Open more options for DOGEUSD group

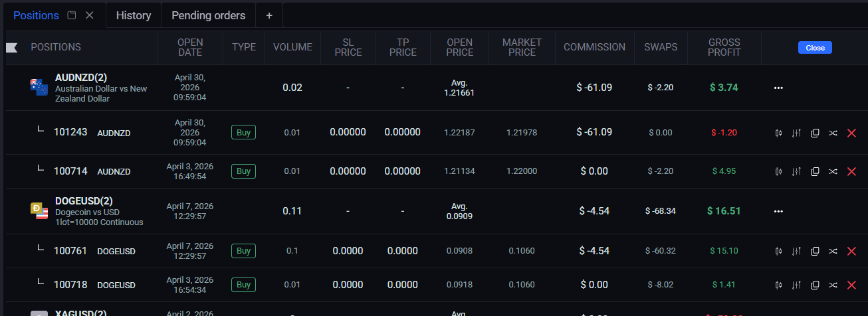click(x=778, y=211)
